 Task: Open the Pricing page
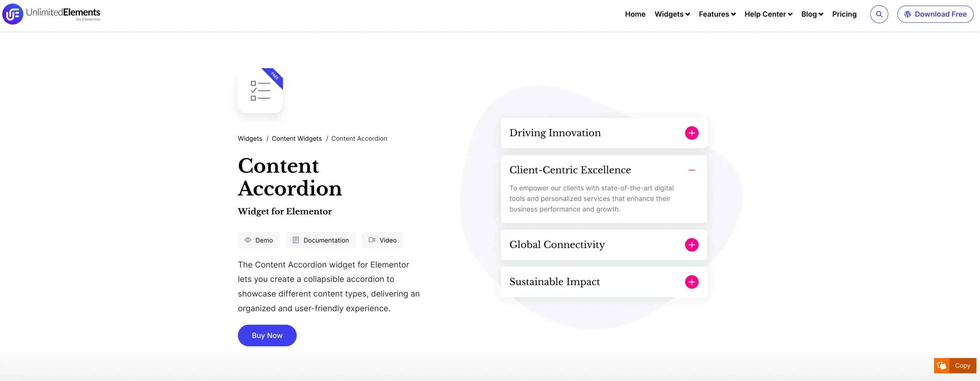tap(844, 14)
